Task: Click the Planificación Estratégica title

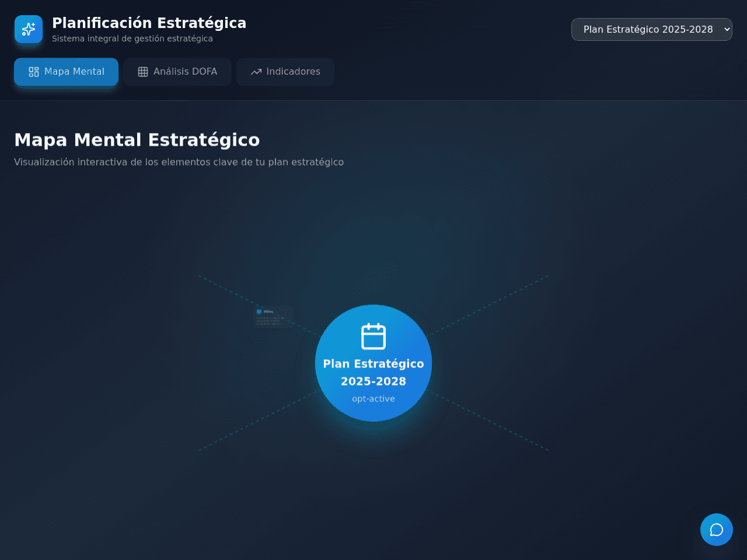Action: coord(149,23)
